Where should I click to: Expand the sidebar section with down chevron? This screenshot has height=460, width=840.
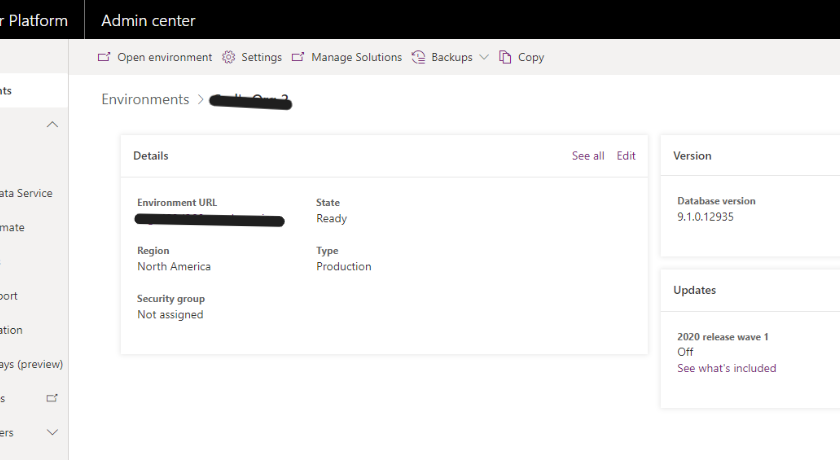[52, 432]
